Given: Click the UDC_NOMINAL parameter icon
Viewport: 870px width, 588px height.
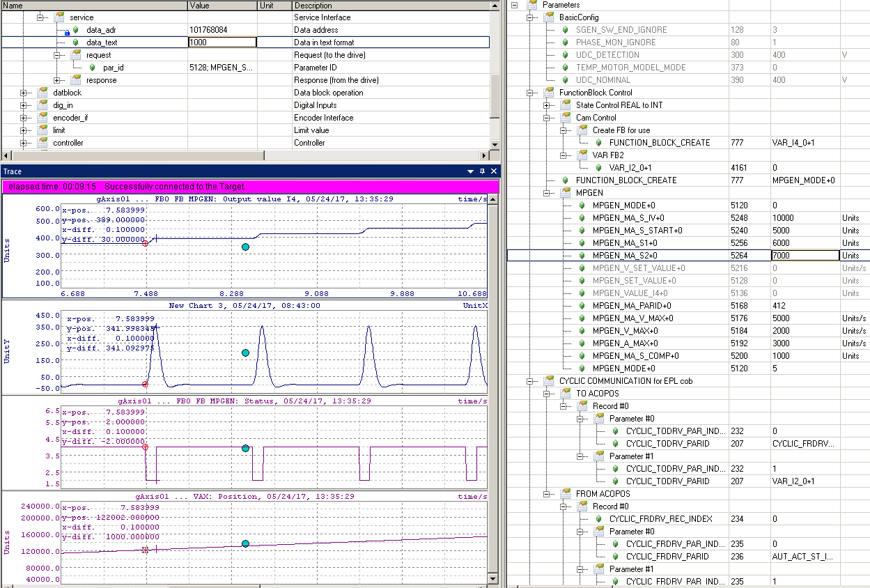Looking at the screenshot, I should point(565,80).
